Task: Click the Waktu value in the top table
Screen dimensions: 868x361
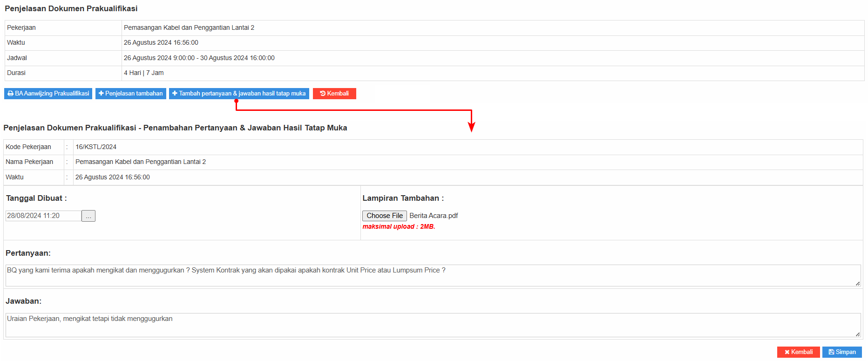Action: pos(161,42)
